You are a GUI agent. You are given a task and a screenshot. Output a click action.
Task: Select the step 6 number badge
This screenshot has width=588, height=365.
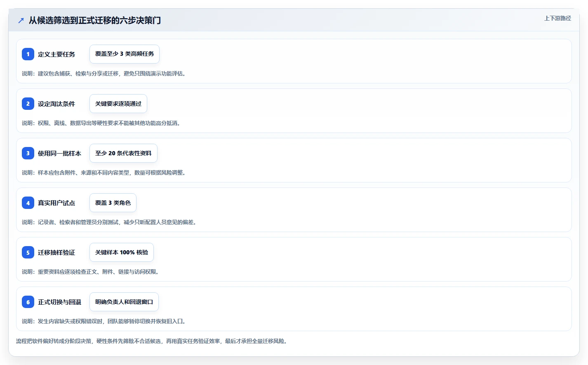point(28,302)
